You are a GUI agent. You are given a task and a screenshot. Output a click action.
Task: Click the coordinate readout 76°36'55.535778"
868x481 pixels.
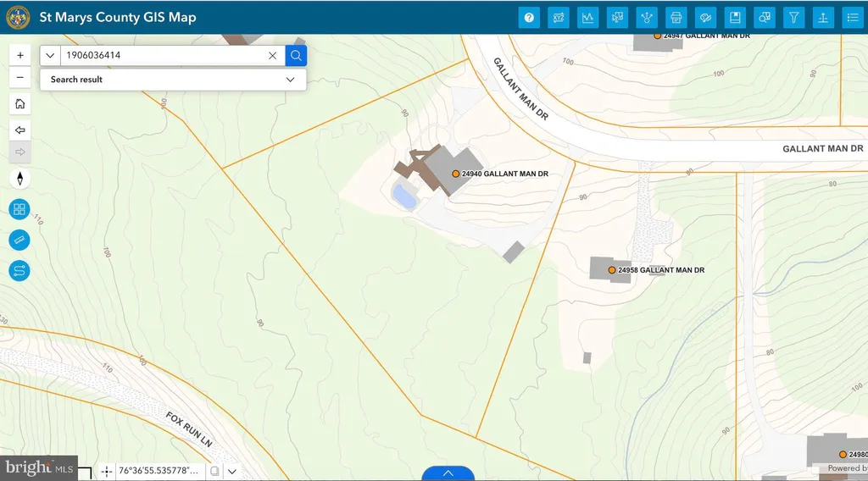click(159, 471)
